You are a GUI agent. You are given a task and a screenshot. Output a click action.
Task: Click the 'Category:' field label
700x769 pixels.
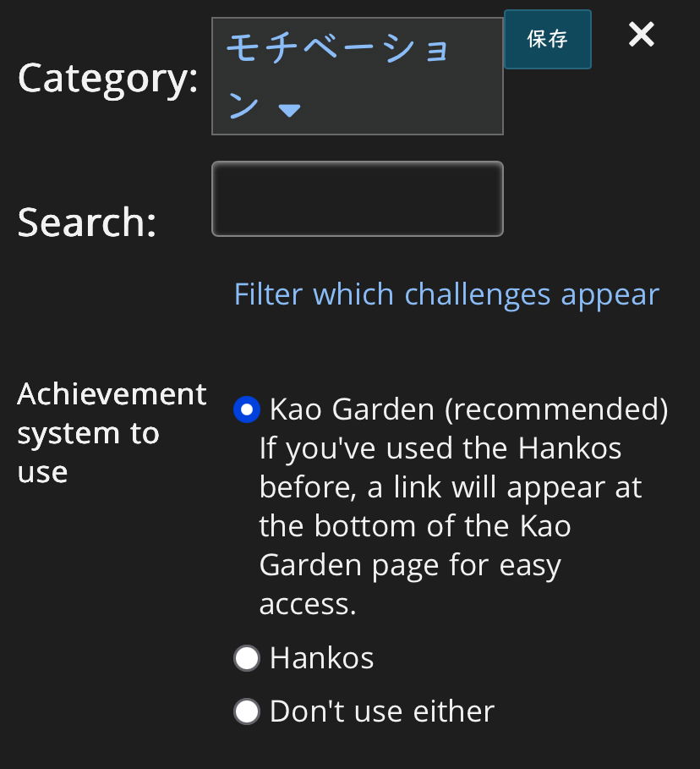107,78
